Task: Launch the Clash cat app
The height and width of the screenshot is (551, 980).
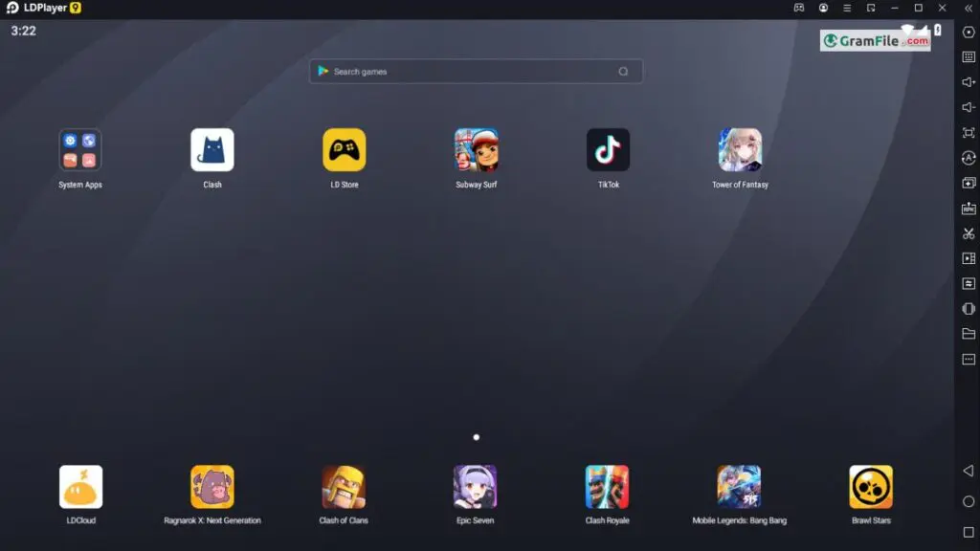Action: (x=212, y=150)
